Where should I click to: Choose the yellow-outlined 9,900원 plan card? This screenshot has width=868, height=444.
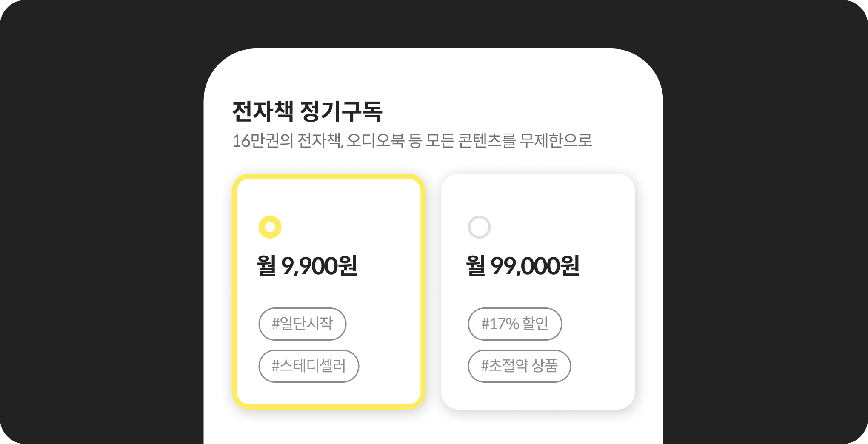tap(328, 291)
